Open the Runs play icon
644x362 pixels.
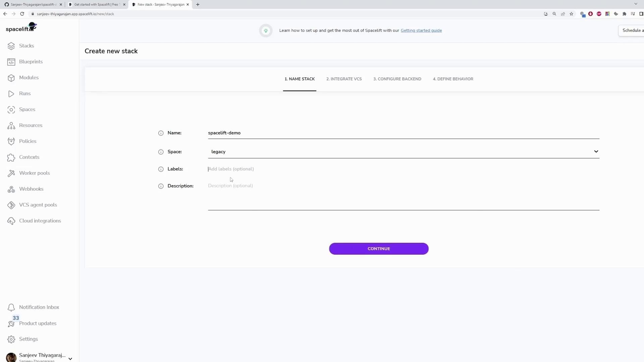click(x=11, y=94)
